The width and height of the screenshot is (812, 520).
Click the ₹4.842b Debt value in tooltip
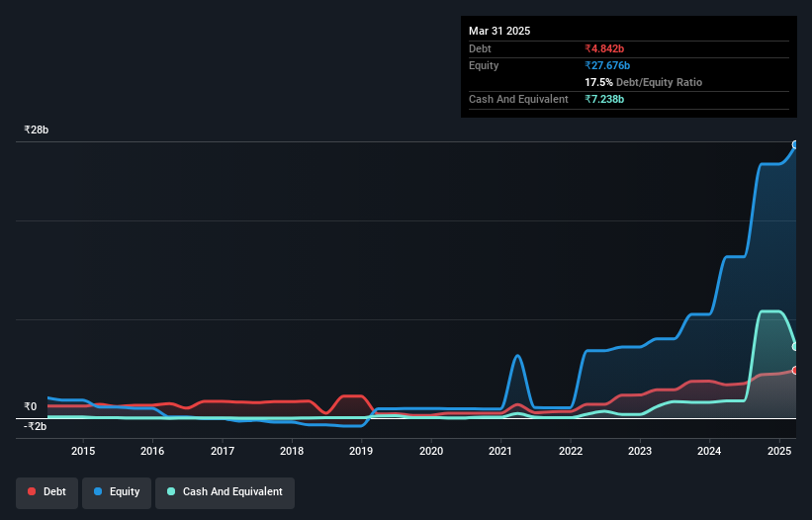[x=604, y=48]
